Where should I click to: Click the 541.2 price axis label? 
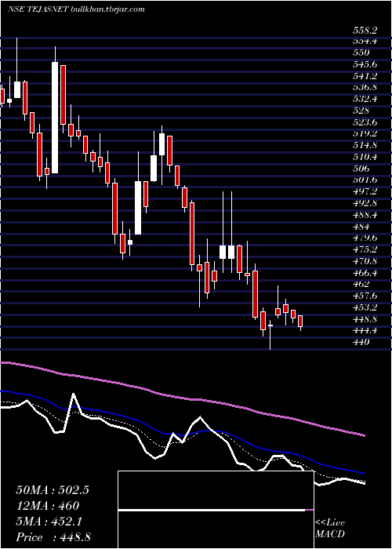(365, 75)
